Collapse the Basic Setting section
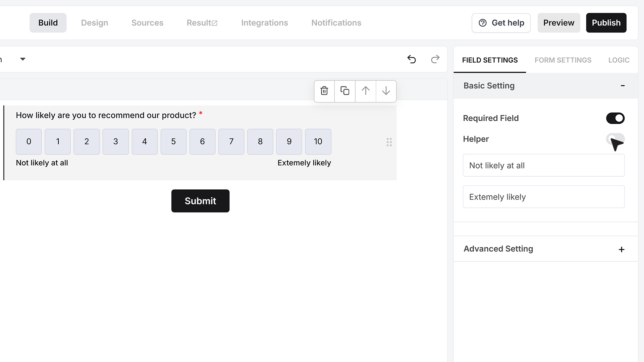The width and height of the screenshot is (644, 362). [623, 86]
